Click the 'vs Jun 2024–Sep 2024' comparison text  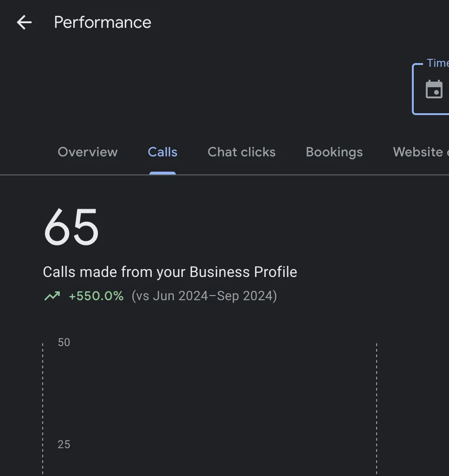(x=204, y=296)
